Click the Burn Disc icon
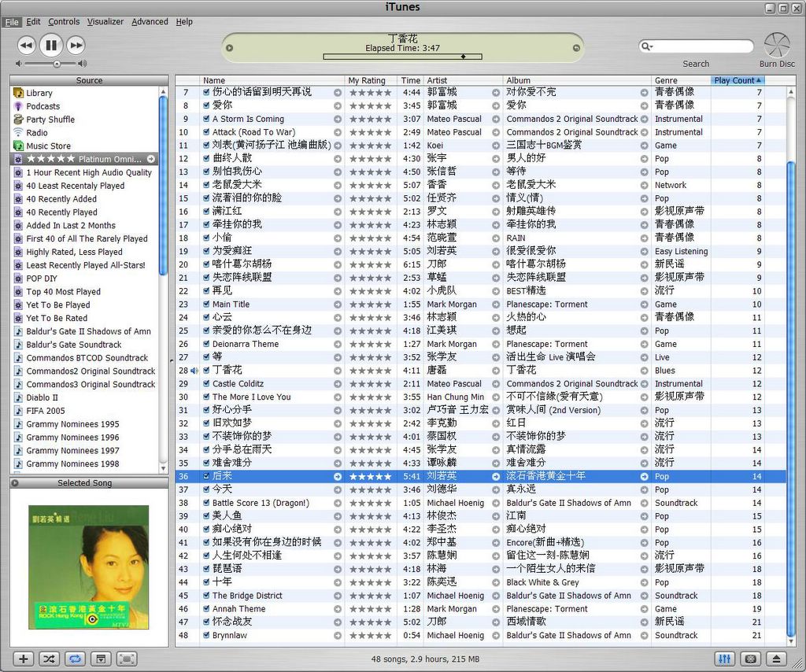Image resolution: width=806 pixels, height=672 pixels. click(777, 45)
